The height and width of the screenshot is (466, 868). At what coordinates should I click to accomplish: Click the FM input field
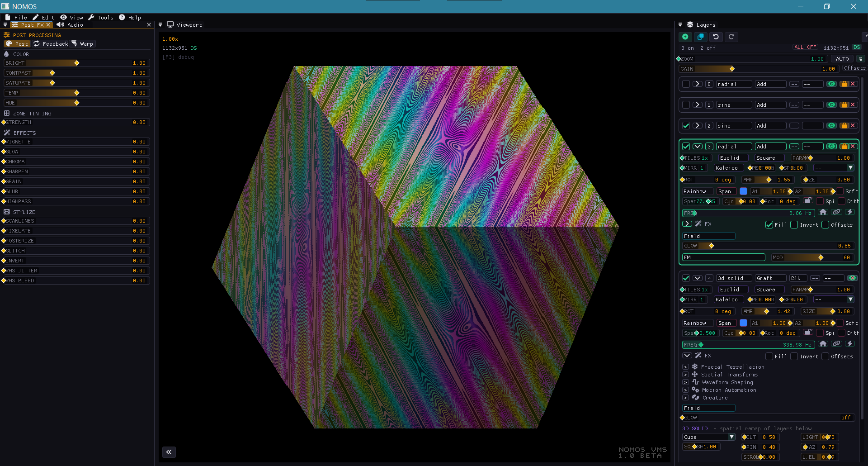723,257
